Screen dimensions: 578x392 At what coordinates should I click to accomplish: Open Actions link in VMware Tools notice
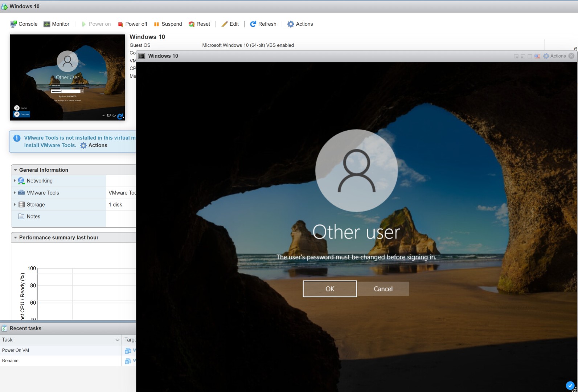tap(94, 145)
